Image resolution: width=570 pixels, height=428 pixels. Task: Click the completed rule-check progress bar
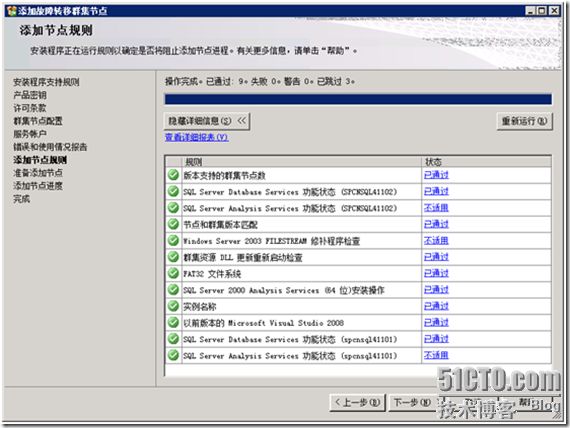358,99
